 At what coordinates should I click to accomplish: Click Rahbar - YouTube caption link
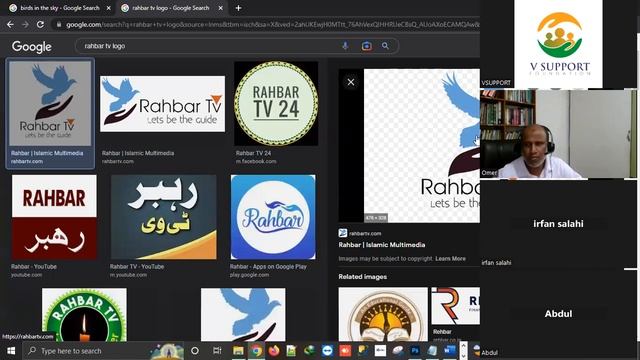[34, 267]
